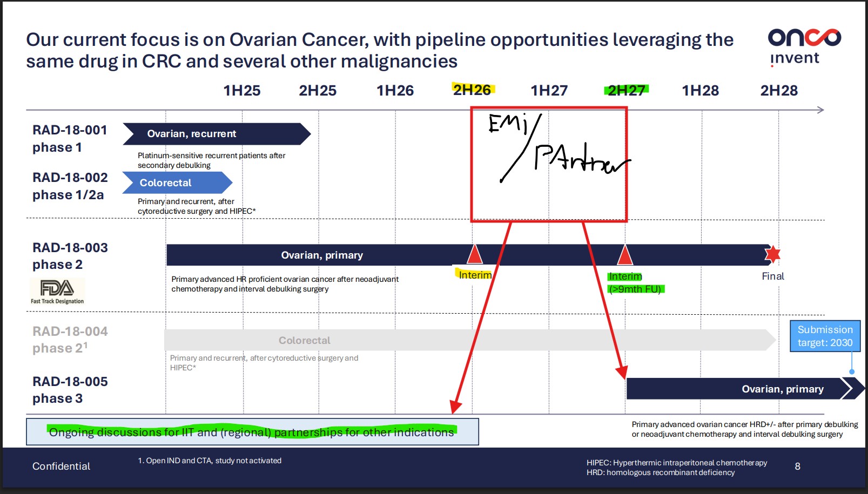The image size is (868, 494).
Task: Select the first red Interim triangle marker
Action: pyautogui.click(x=474, y=255)
